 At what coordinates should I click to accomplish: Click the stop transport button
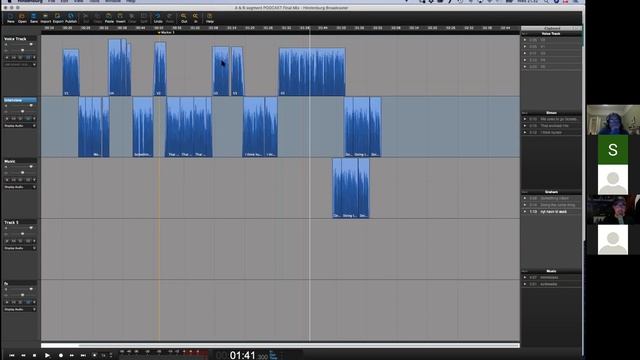click(34, 356)
